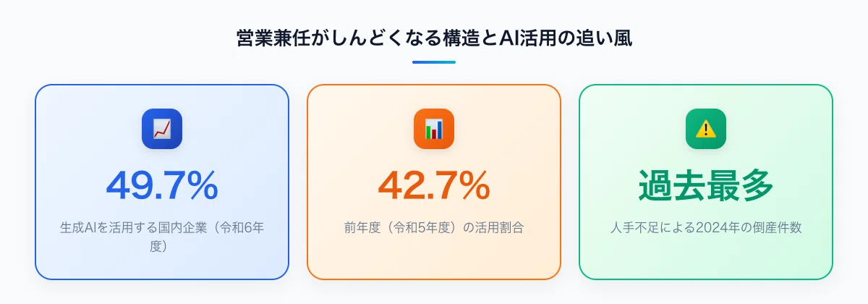
Task: Open the blue-bordered generative AI usage card
Action: coord(162,182)
